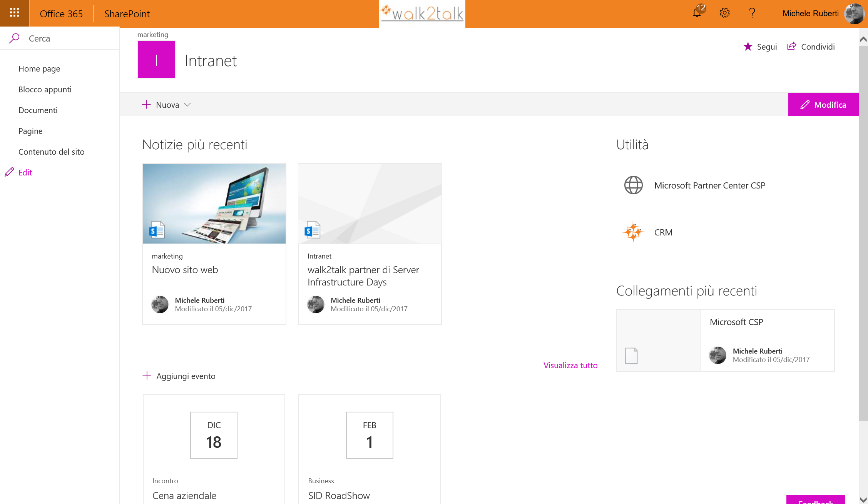Open the SID RoadShow event

coord(339,496)
